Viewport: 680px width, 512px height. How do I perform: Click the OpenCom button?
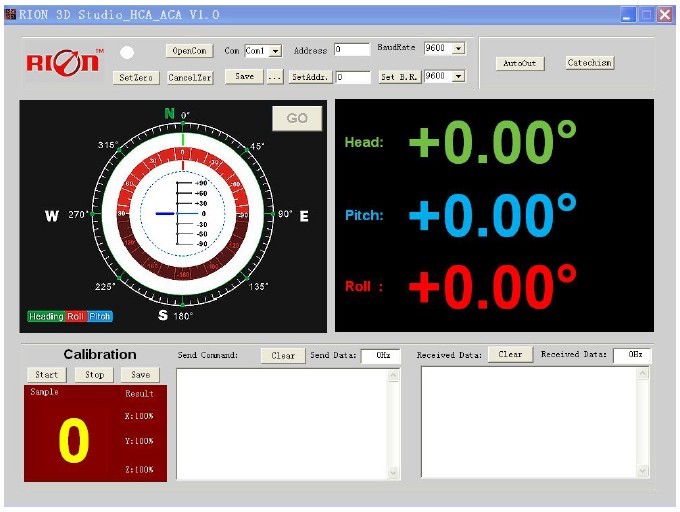(x=190, y=51)
